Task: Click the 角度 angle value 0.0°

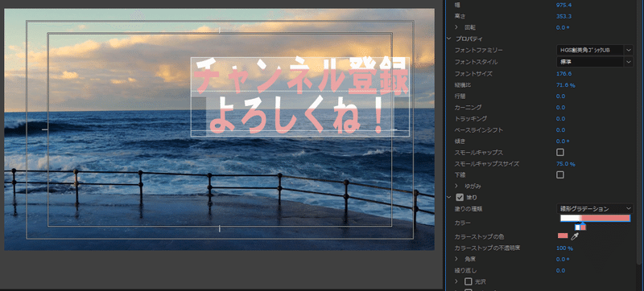Action: (562, 259)
